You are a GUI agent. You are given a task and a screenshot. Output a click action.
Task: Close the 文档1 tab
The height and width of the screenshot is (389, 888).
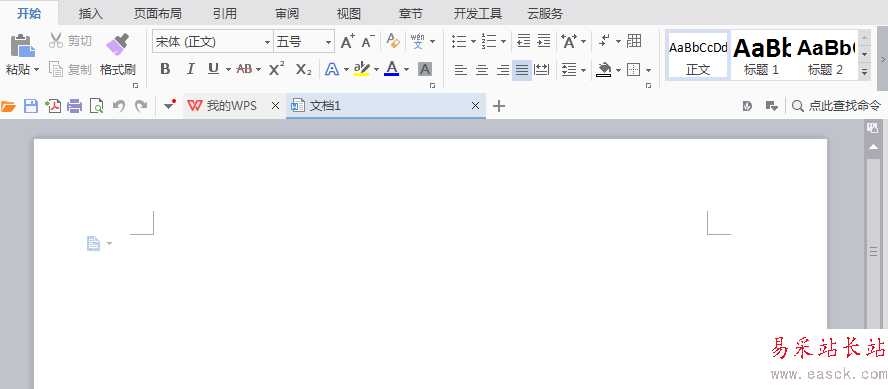(x=475, y=106)
